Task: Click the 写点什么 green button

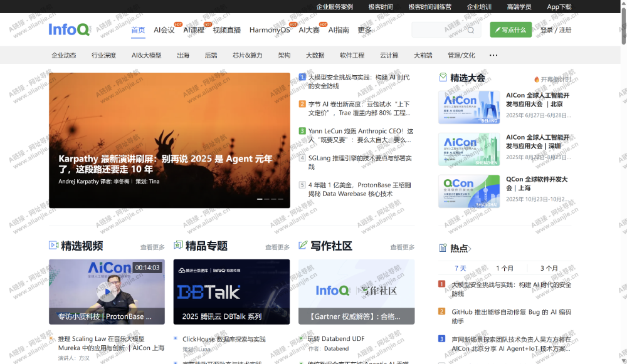Action: [510, 30]
